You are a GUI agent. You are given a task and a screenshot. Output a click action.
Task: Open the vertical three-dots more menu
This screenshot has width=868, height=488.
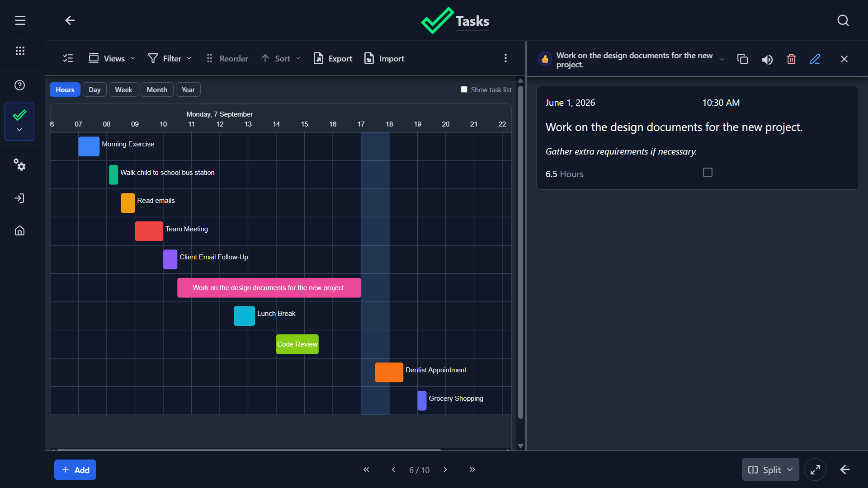505,58
